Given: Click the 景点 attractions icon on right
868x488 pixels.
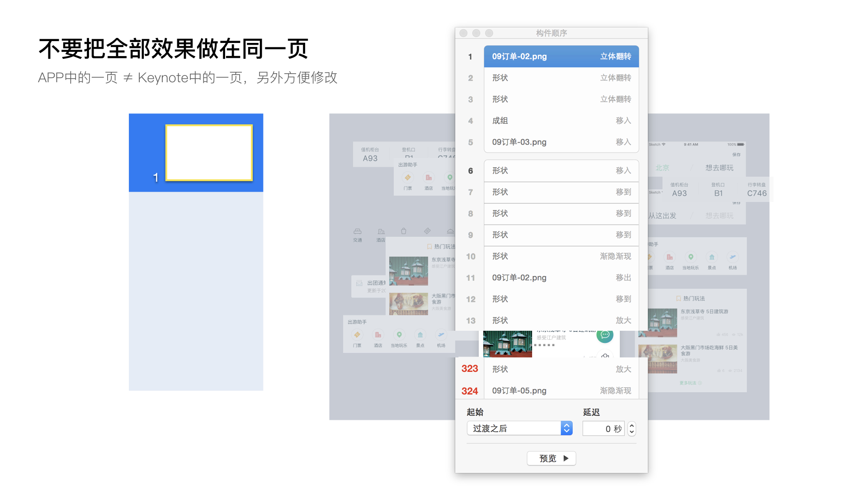Looking at the screenshot, I should click(712, 257).
